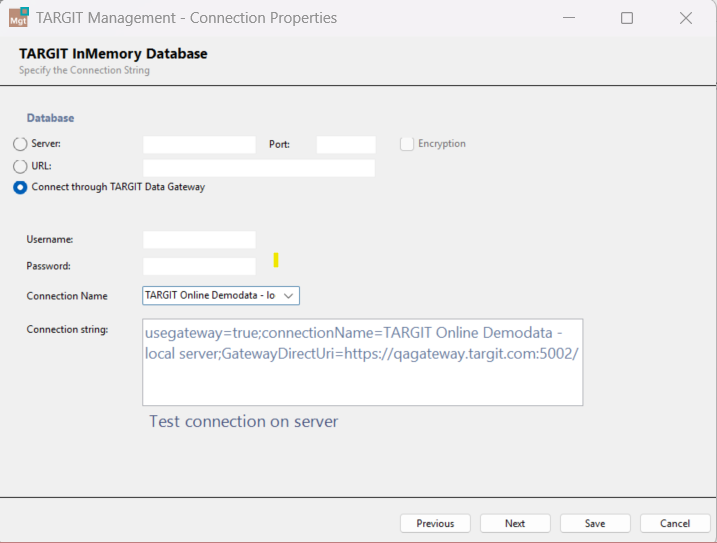Click Test connection on server link
Screen dimensions: 717x543
click(x=244, y=421)
